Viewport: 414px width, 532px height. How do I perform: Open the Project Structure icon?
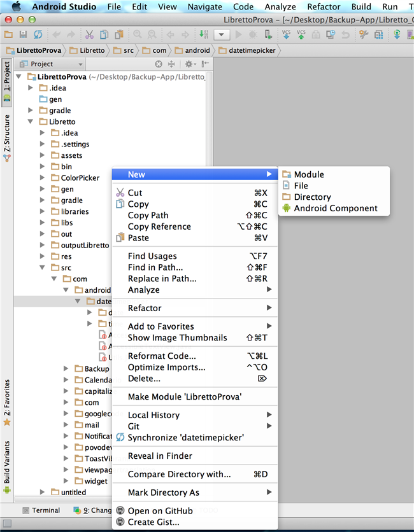pos(378,34)
